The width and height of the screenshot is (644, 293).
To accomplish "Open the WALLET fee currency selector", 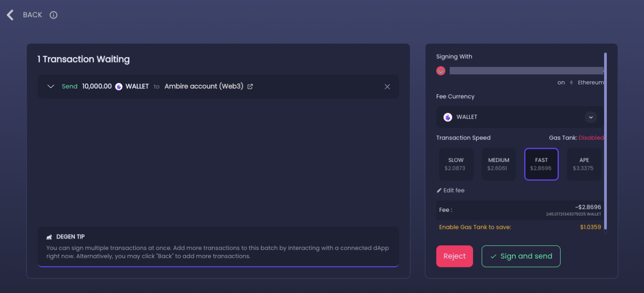I will coord(520,117).
